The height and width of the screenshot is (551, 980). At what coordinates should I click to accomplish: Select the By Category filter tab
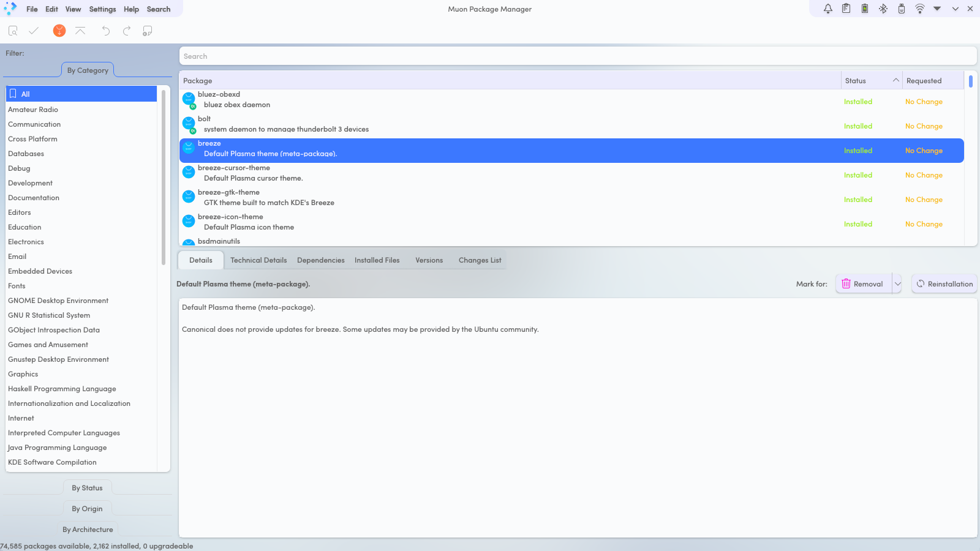88,70
